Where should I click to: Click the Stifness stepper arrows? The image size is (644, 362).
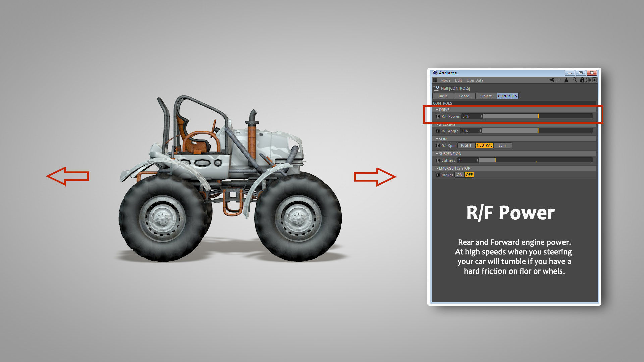click(477, 160)
